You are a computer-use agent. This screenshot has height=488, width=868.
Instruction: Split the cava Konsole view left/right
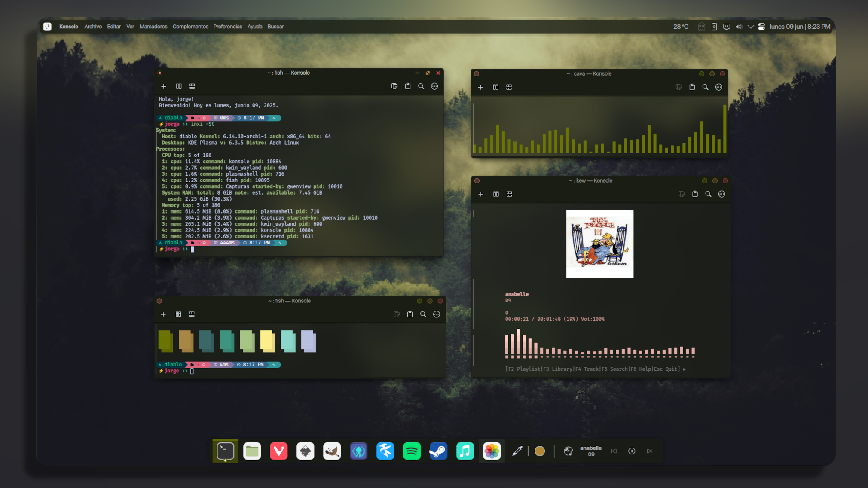[495, 87]
